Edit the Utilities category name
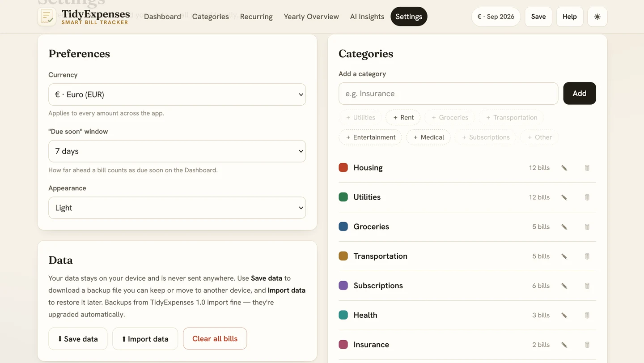644x363 pixels. 564,197
